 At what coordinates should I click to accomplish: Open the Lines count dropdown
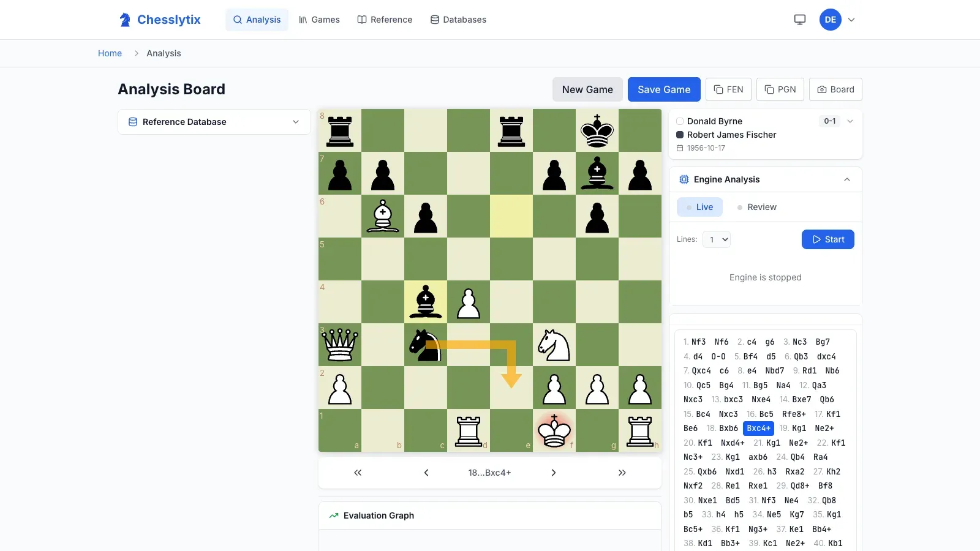click(x=717, y=239)
